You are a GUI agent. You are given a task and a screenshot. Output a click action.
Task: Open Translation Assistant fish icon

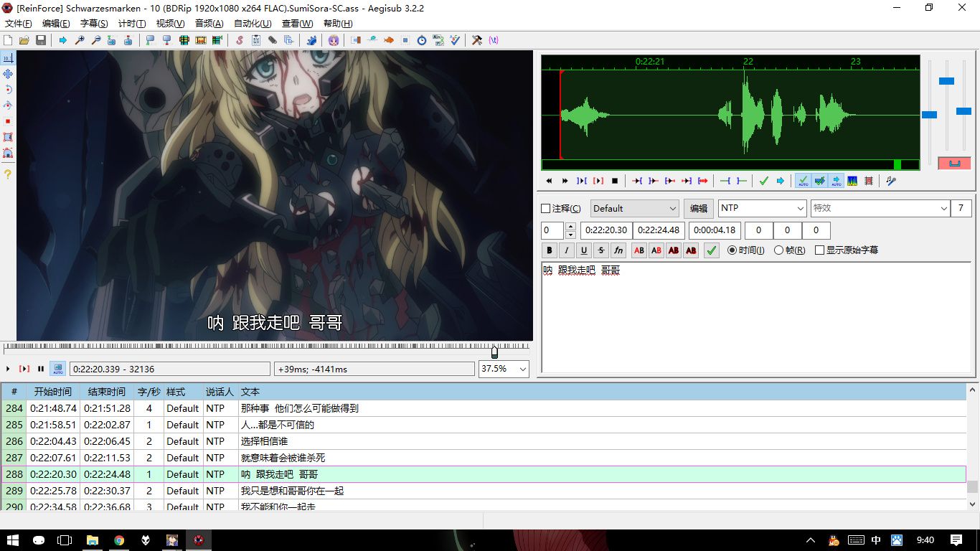click(x=389, y=40)
